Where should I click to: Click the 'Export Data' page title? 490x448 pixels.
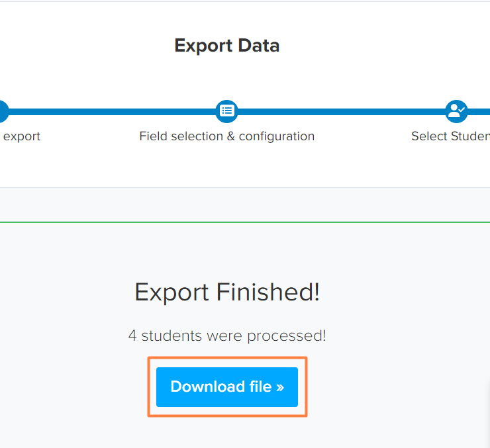pos(227,46)
